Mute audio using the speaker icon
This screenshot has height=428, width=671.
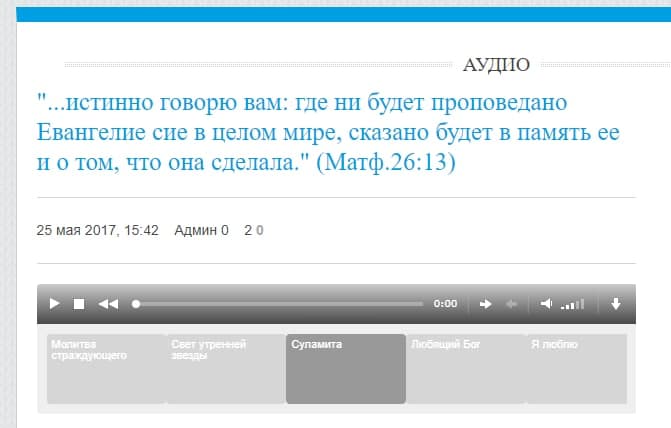pyautogui.click(x=546, y=304)
